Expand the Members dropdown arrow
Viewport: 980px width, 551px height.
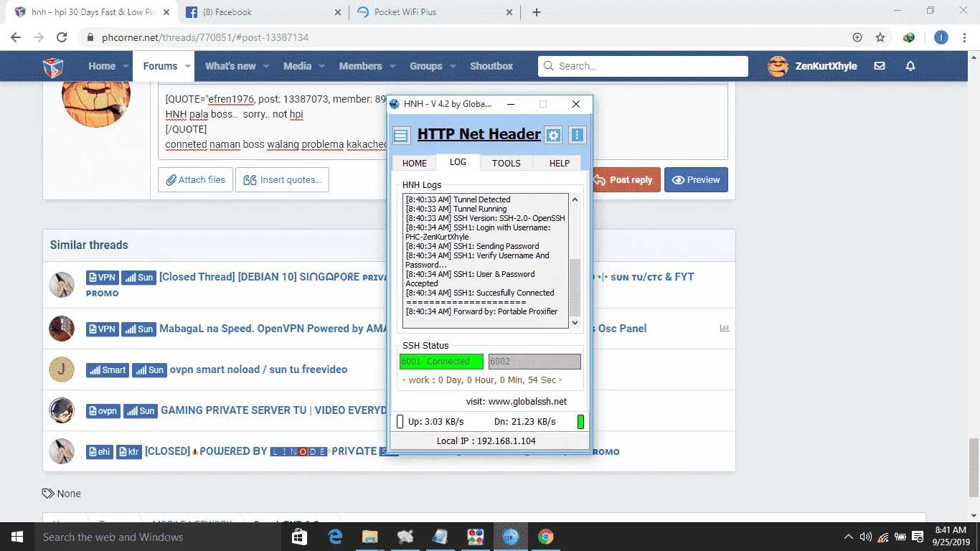[392, 66]
